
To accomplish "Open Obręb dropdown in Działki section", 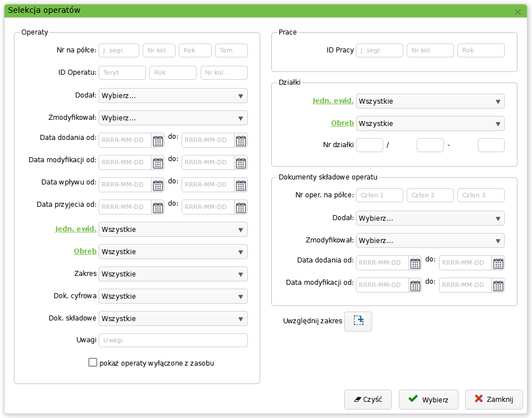I will [x=429, y=124].
